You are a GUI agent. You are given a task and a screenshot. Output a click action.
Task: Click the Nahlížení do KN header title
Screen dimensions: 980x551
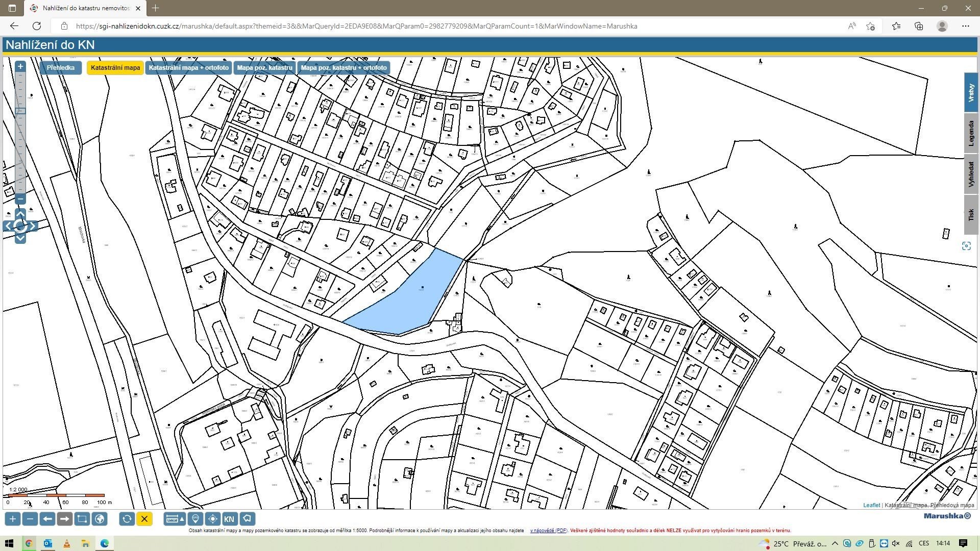coord(50,45)
